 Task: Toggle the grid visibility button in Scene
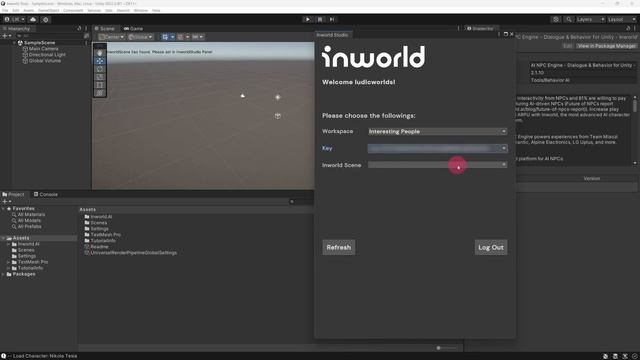point(165,37)
